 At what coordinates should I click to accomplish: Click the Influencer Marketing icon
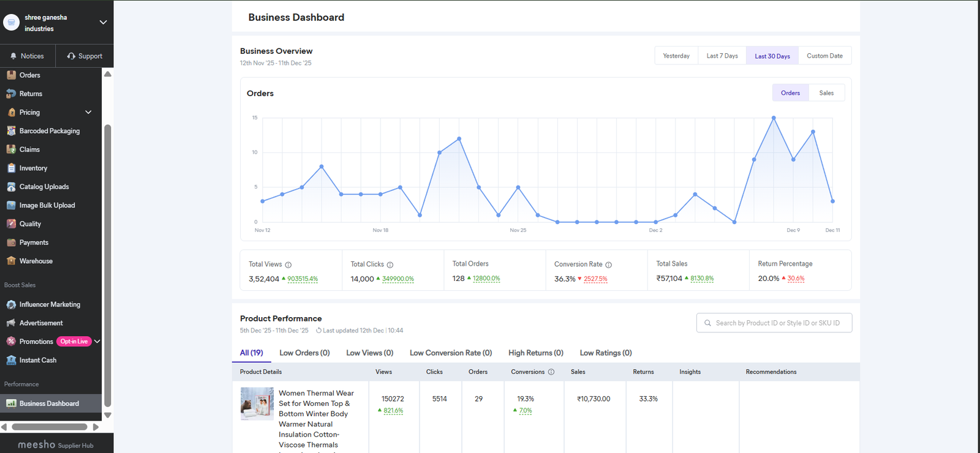pyautogui.click(x=11, y=304)
